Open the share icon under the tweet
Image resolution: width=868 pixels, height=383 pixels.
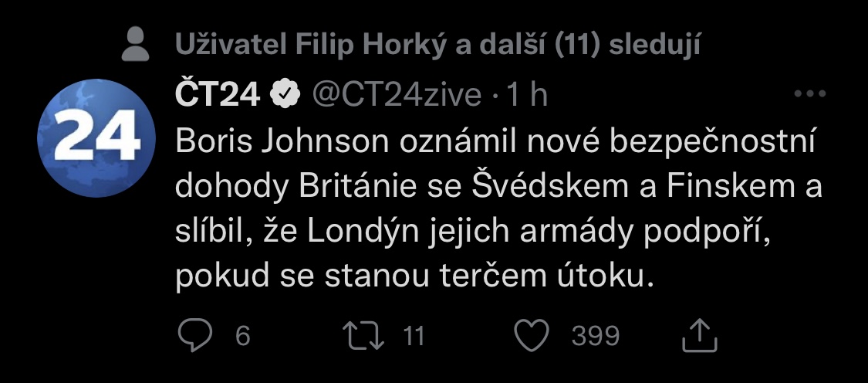click(x=700, y=336)
